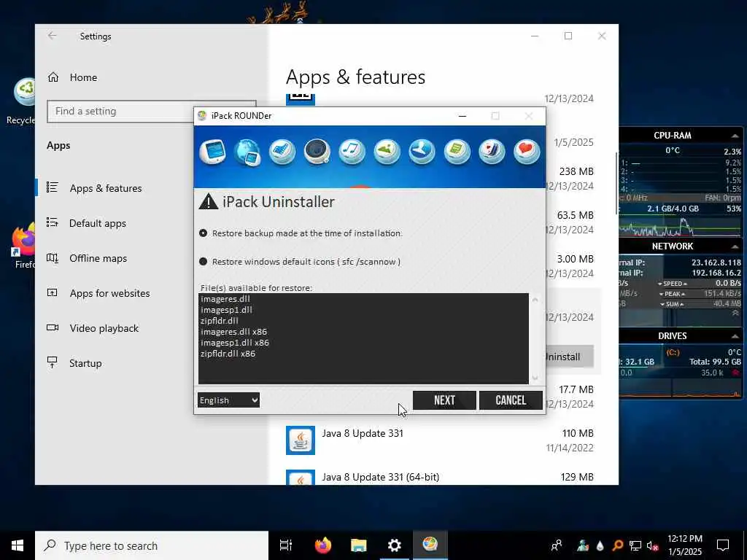Select Restore backup made at installation option
This screenshot has width=747, height=560.
pyautogui.click(x=300, y=233)
